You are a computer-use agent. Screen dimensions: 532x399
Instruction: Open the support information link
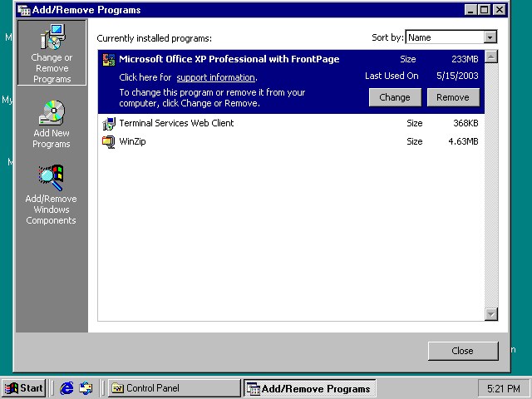216,77
